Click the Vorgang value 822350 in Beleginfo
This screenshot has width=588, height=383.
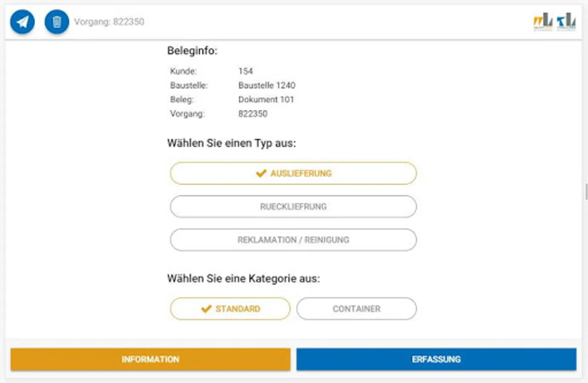253,114
